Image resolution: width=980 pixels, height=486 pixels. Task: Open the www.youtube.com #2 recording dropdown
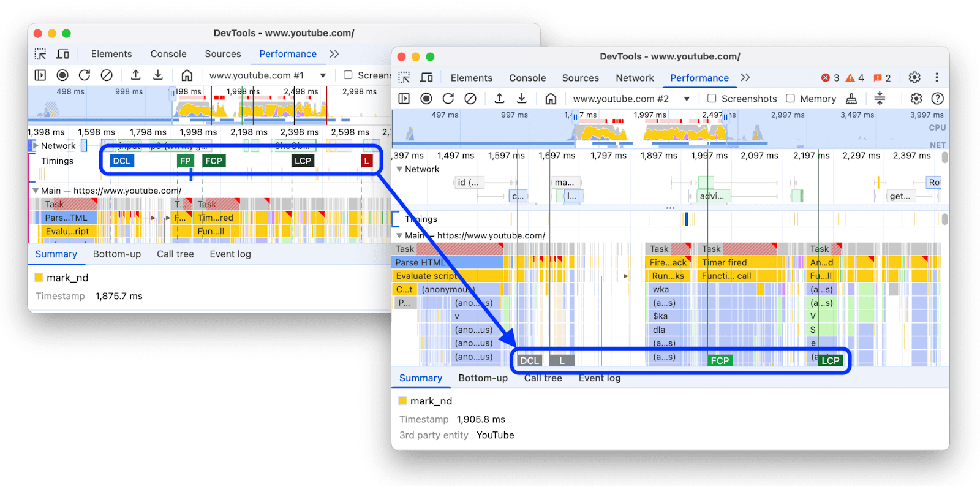tap(631, 99)
